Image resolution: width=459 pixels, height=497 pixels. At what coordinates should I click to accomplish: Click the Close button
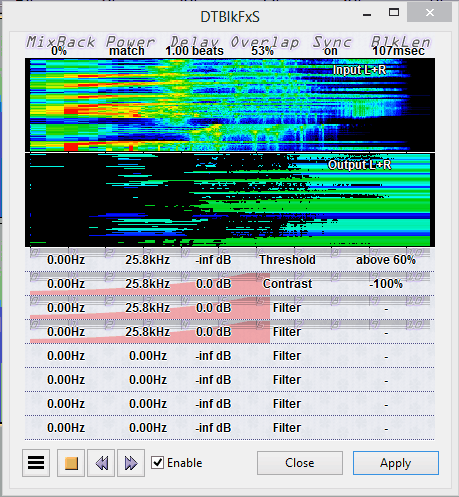coord(300,463)
